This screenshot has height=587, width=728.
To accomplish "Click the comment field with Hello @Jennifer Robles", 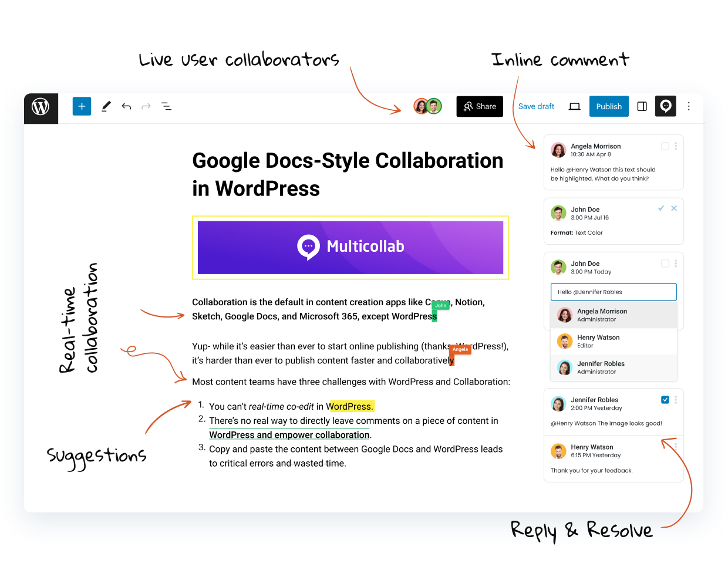I will pos(614,292).
